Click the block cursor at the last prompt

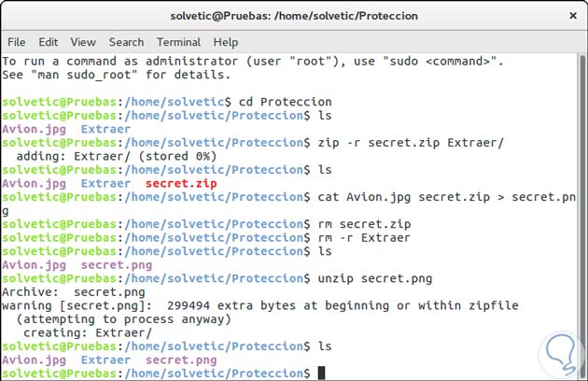321,373
